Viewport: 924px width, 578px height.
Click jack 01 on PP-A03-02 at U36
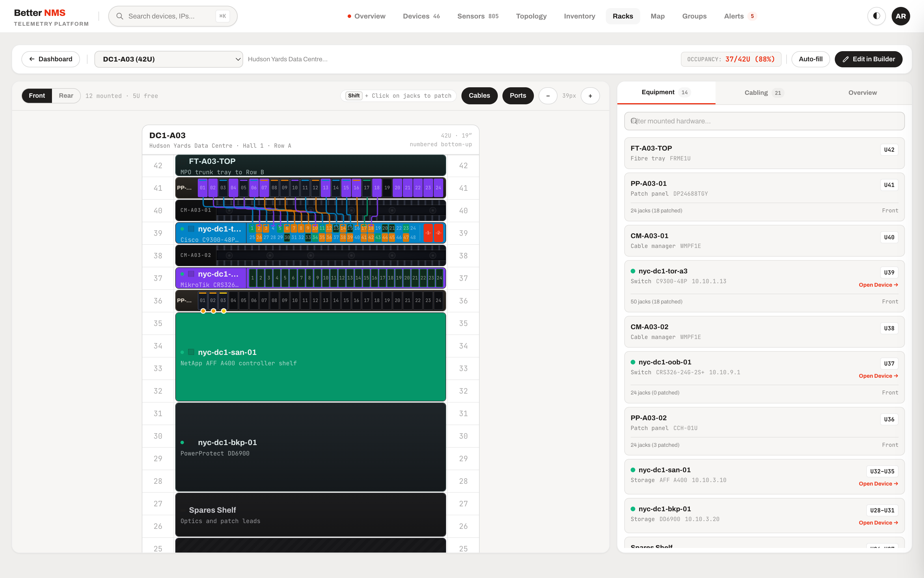pyautogui.click(x=202, y=301)
